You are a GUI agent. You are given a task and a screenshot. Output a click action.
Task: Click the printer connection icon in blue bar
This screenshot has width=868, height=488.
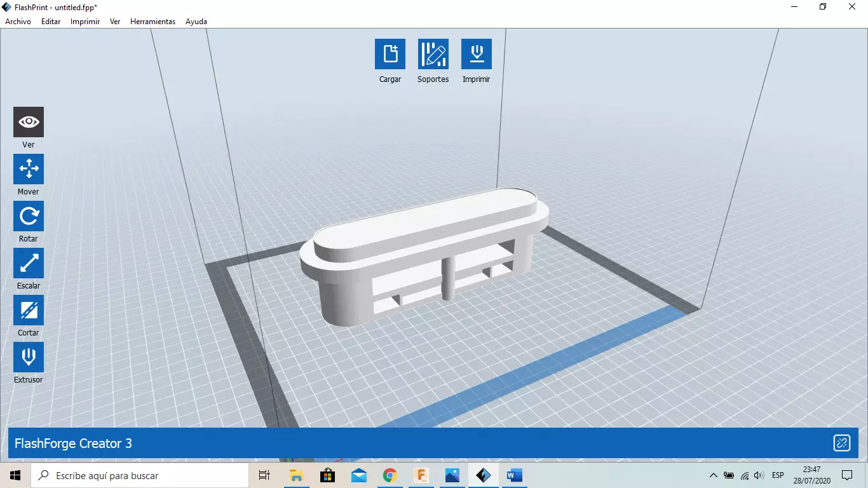[842, 444]
